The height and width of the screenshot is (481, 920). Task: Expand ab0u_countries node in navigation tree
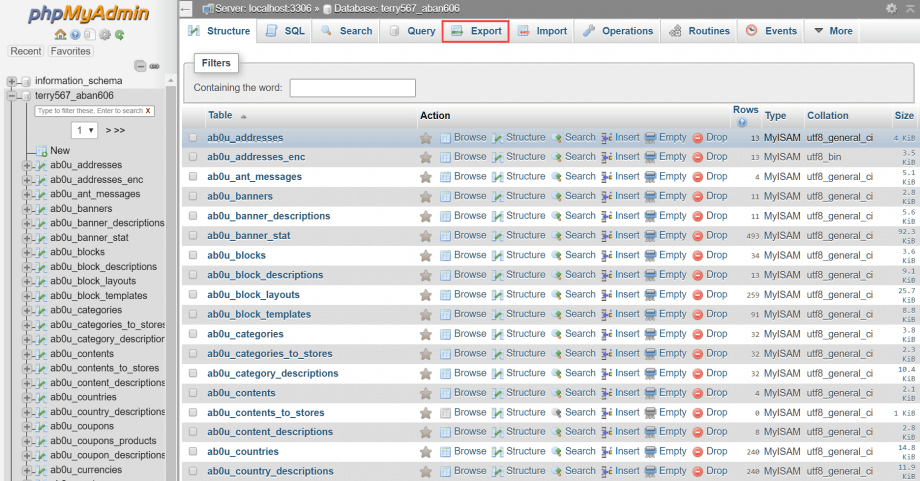coord(26,397)
